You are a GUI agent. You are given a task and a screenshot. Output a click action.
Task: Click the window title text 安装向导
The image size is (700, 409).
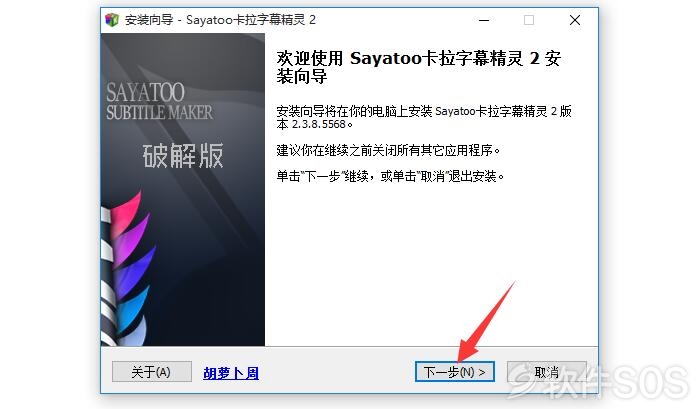click(149, 20)
